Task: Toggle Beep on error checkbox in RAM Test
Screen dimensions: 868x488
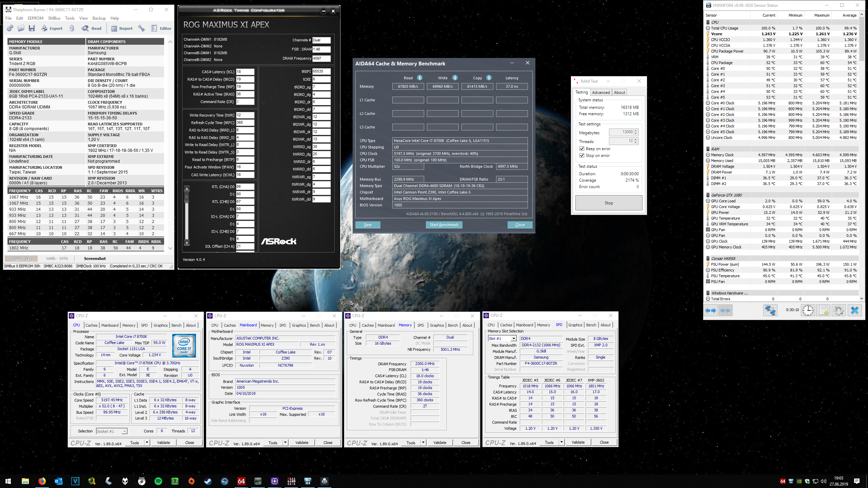Action: (582, 149)
